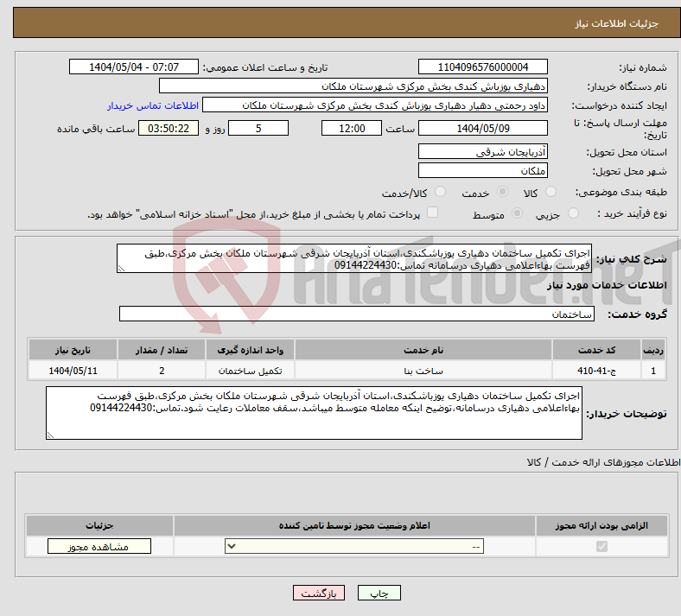Click the remaining time field 03:50:22
Image resolution: width=681 pixels, height=616 pixels.
coord(169,128)
